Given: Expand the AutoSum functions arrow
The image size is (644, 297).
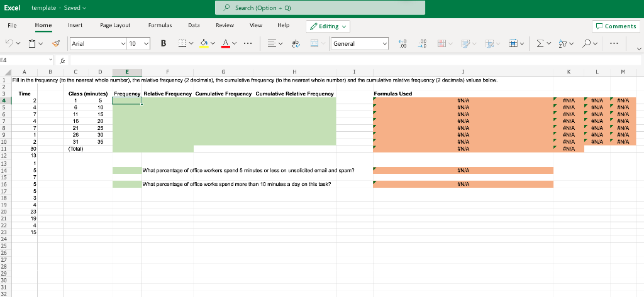Looking at the screenshot, I should pyautogui.click(x=550, y=43).
